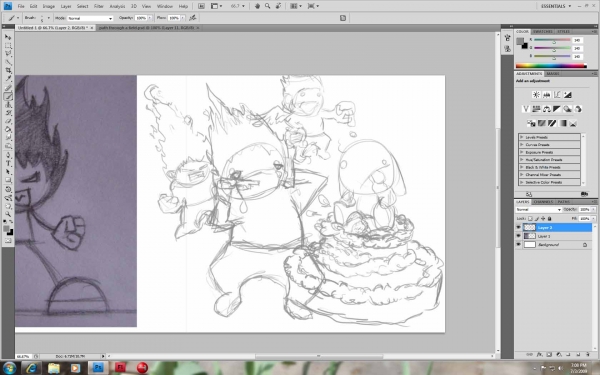Create a new layer in Layers panel
This screenshot has height=375, width=600.
[577, 355]
